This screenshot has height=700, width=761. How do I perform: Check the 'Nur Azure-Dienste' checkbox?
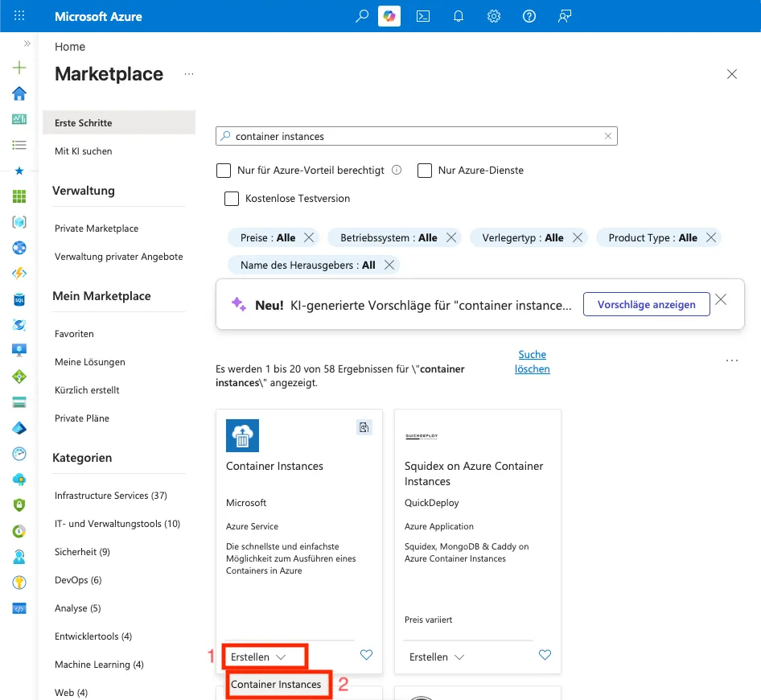425,171
